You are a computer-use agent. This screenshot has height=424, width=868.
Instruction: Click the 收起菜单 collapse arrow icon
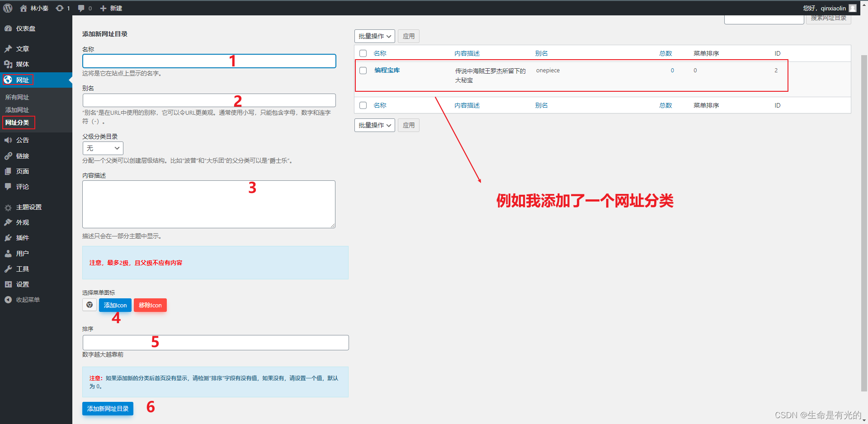click(x=8, y=300)
